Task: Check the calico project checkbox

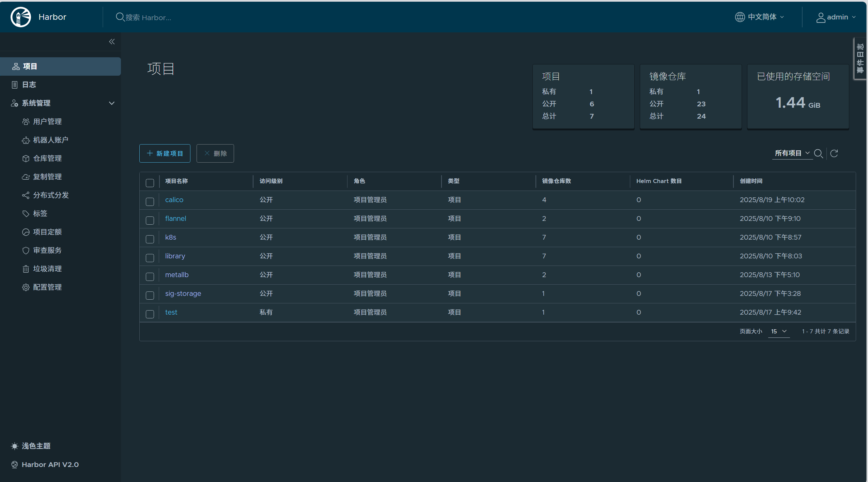Action: point(150,201)
